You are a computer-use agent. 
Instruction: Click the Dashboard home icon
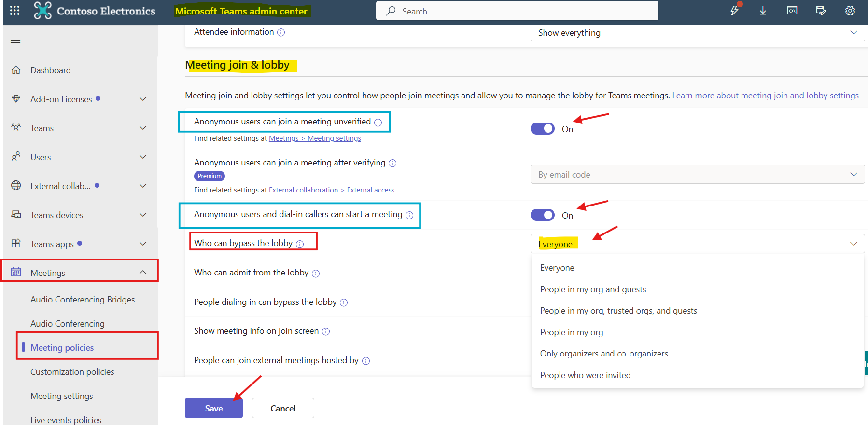pos(16,70)
